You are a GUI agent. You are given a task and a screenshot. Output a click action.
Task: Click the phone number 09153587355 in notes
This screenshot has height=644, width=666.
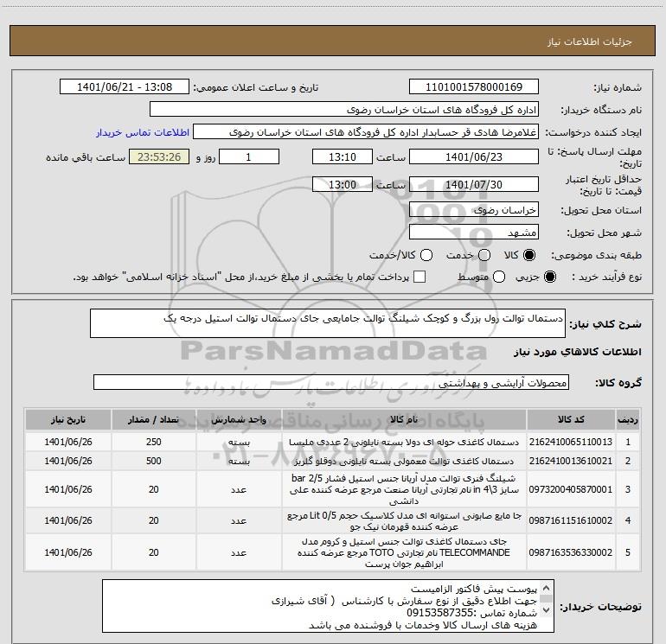click(439, 613)
